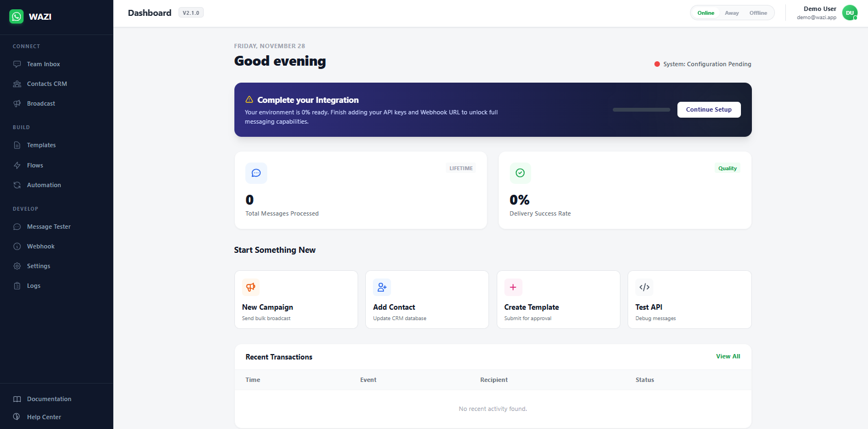Click the Create Template plus icon
Image resolution: width=868 pixels, height=429 pixels.
click(x=513, y=287)
